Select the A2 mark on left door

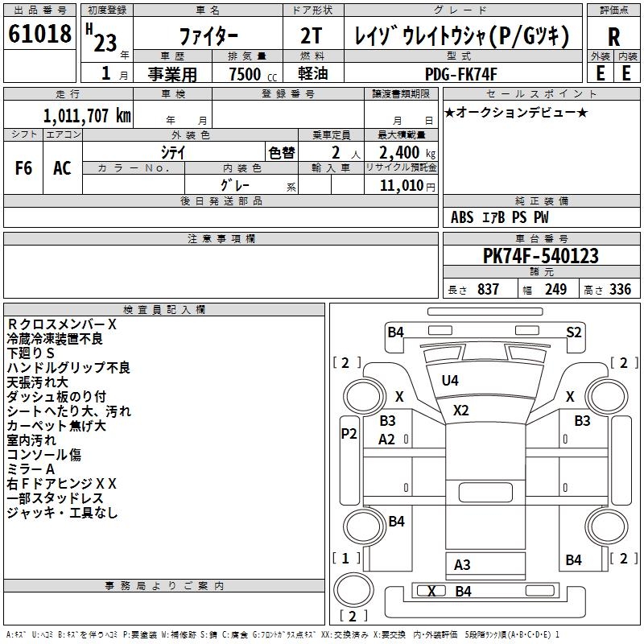(x=386, y=440)
